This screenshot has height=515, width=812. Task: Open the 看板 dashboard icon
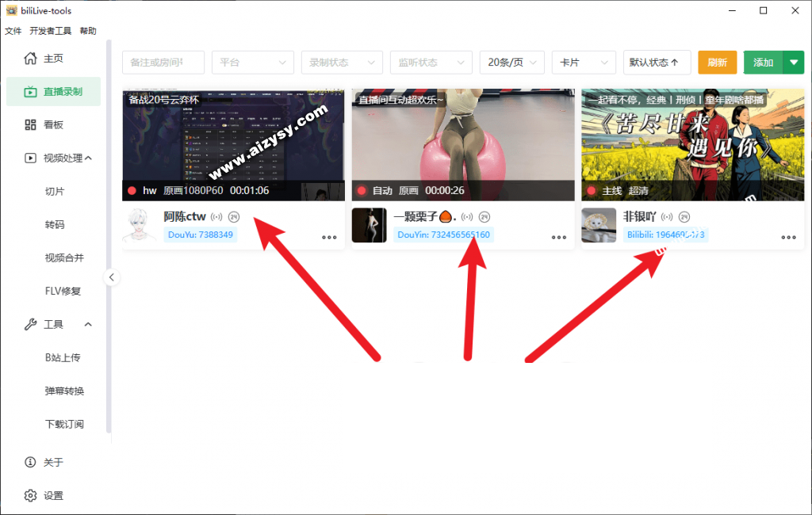(31, 125)
